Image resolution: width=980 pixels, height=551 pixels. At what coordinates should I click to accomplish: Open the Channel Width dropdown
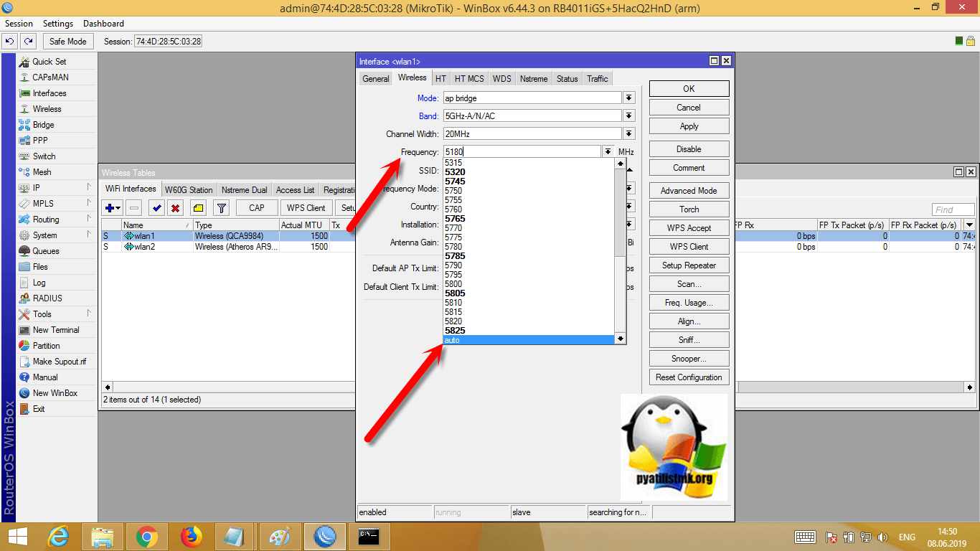[629, 134]
